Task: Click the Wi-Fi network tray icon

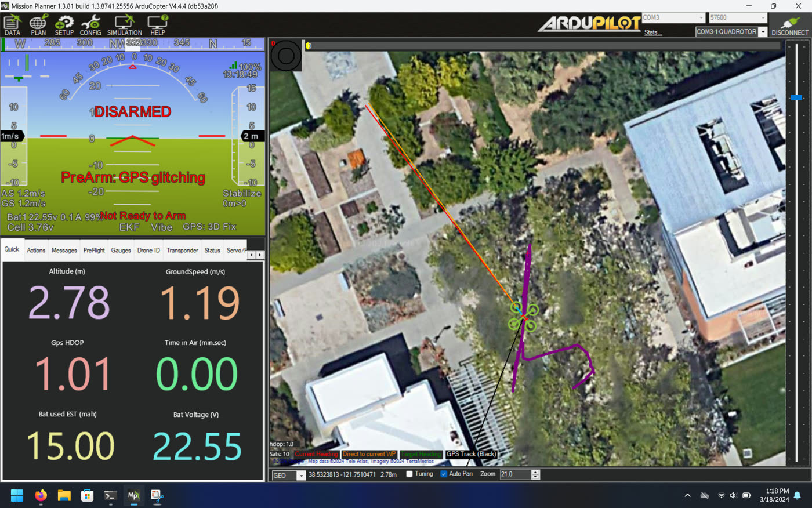Action: pos(721,496)
